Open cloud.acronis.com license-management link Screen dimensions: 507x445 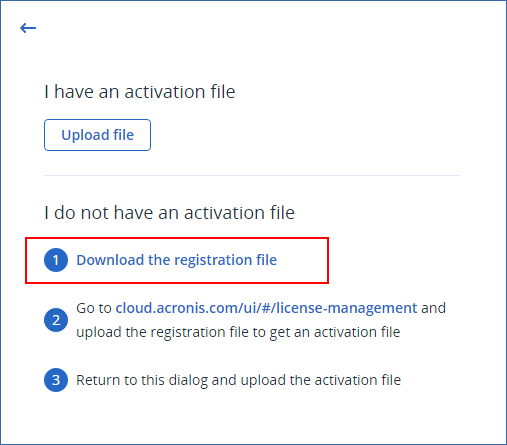266,308
